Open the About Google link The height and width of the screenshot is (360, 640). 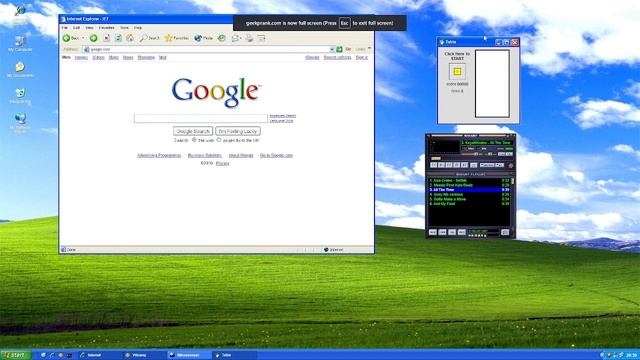point(241,156)
